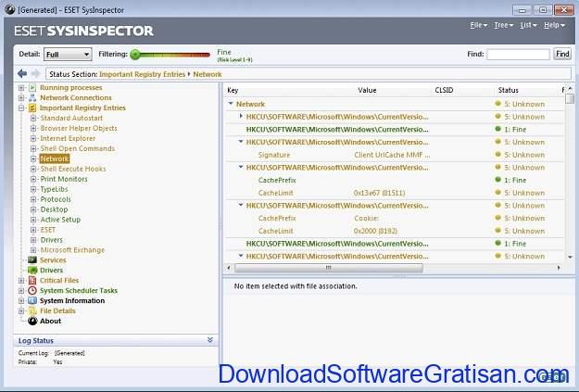Select the TypeLibs tree item
Viewport: 579px width, 392px height.
point(55,189)
